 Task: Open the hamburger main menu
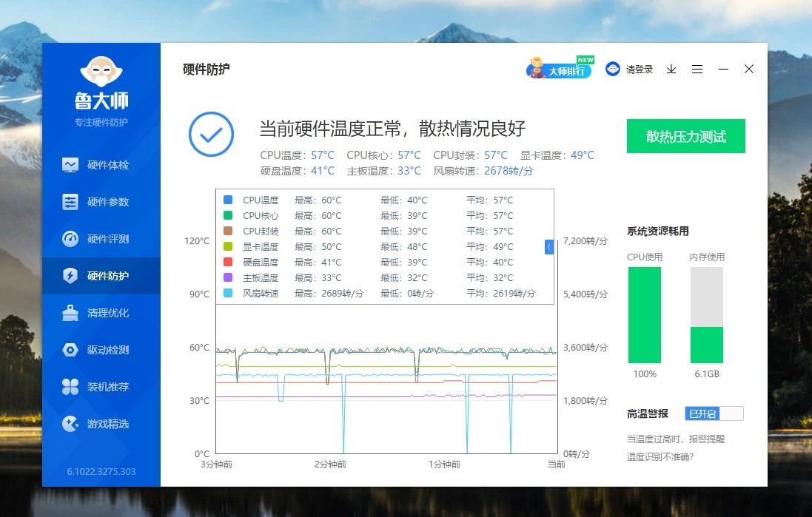click(697, 69)
